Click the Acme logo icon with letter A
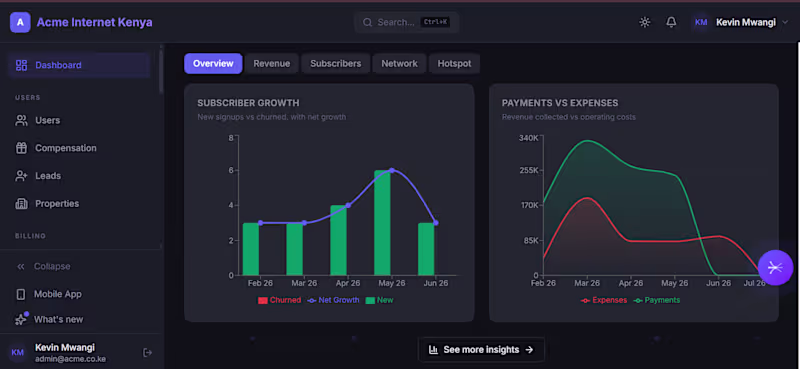This screenshot has width=800, height=369. [20, 22]
